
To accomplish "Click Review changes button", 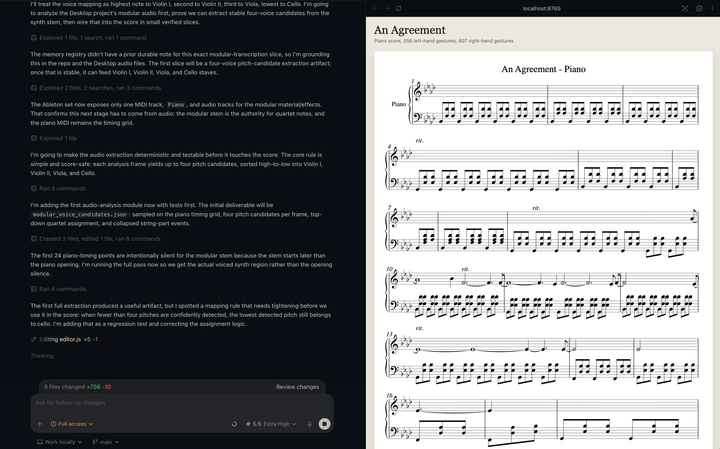I will pyautogui.click(x=298, y=387).
